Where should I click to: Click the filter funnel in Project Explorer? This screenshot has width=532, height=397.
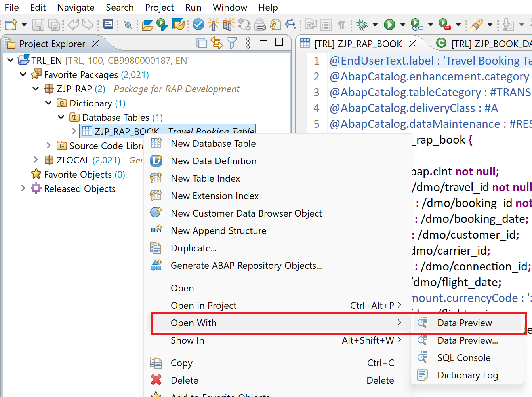[232, 43]
